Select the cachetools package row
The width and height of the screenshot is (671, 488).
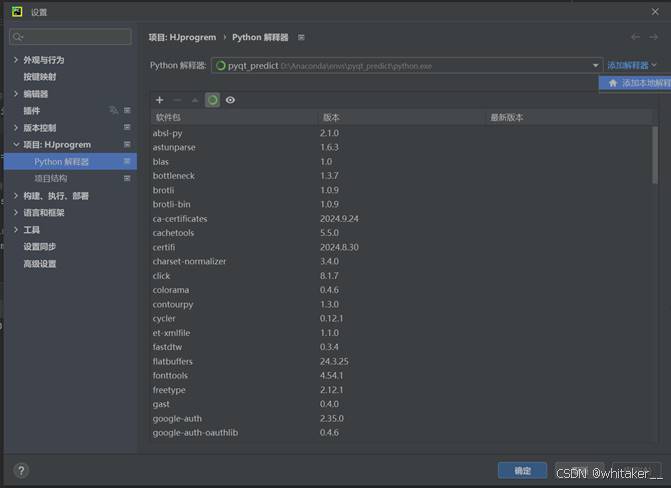401,233
